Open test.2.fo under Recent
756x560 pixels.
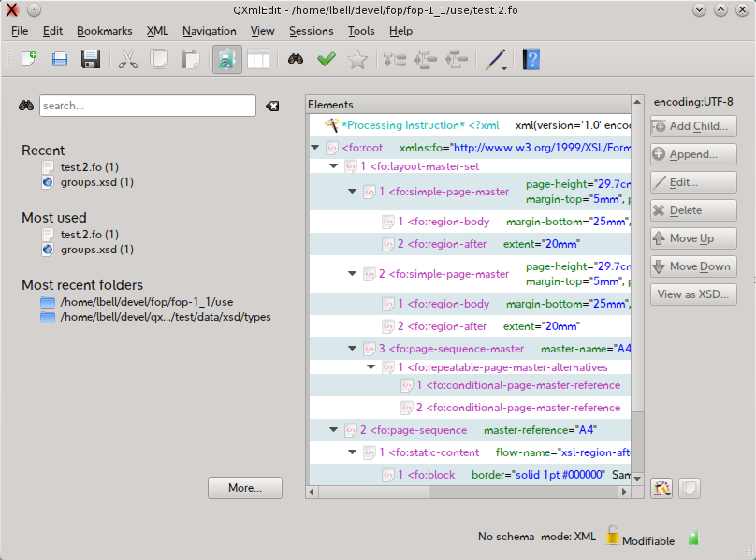[89, 167]
